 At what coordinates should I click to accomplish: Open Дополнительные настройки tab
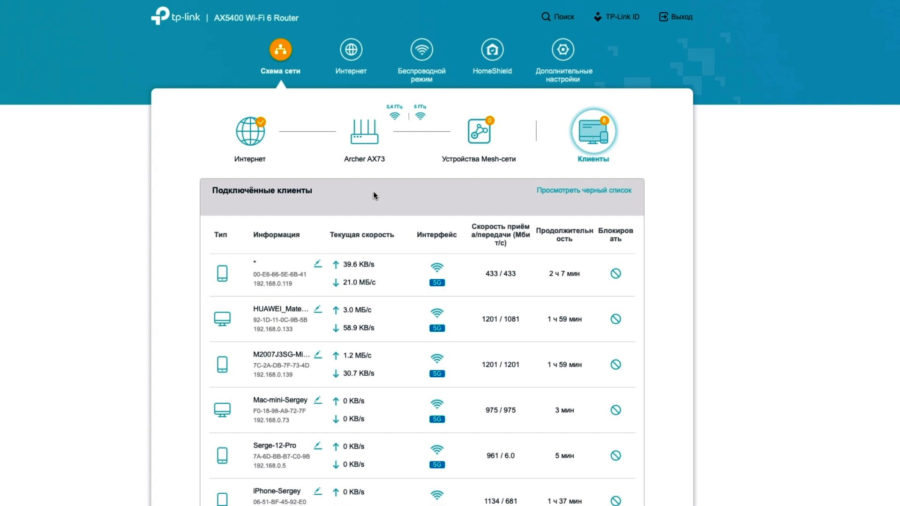pyautogui.click(x=563, y=60)
